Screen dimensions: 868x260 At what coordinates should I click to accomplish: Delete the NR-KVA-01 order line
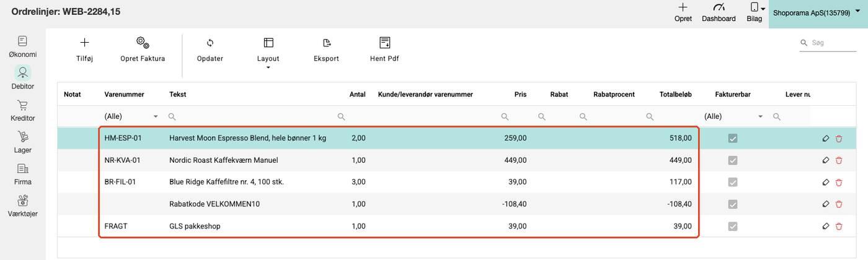pos(839,160)
